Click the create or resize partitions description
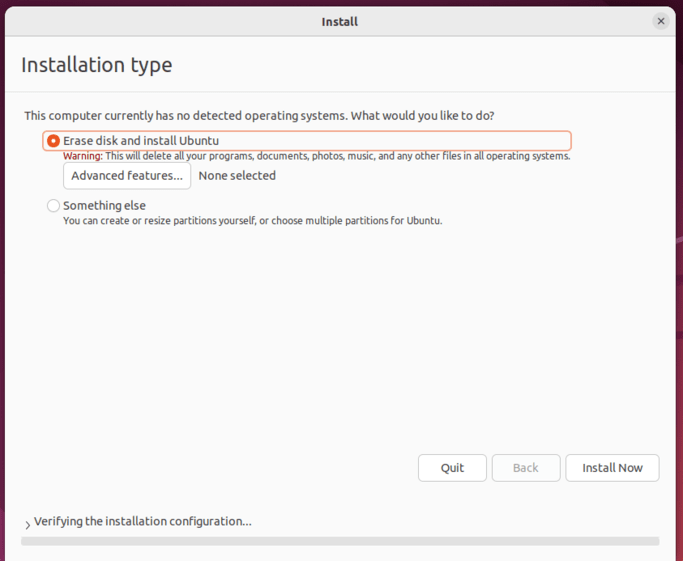This screenshot has width=683, height=561. [x=252, y=221]
